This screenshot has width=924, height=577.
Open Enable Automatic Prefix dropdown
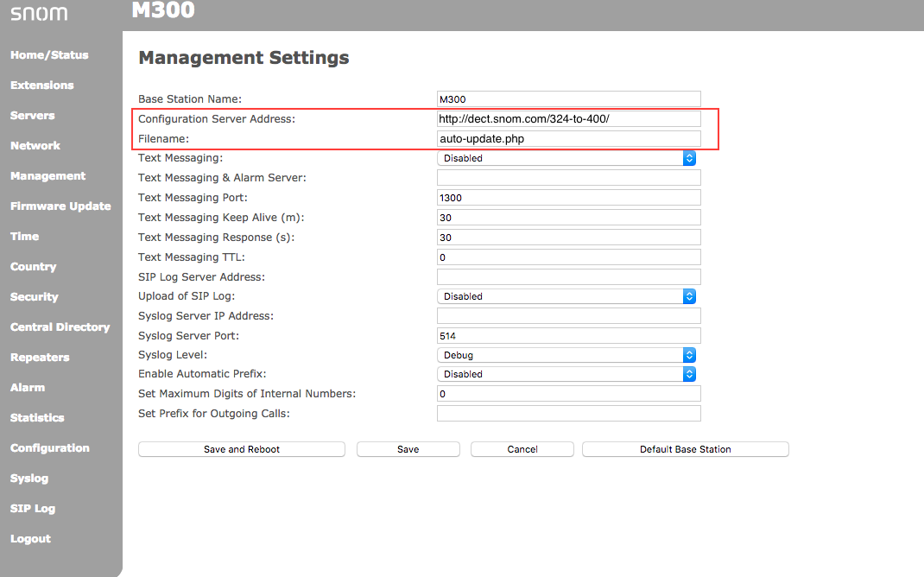pyautogui.click(x=566, y=374)
